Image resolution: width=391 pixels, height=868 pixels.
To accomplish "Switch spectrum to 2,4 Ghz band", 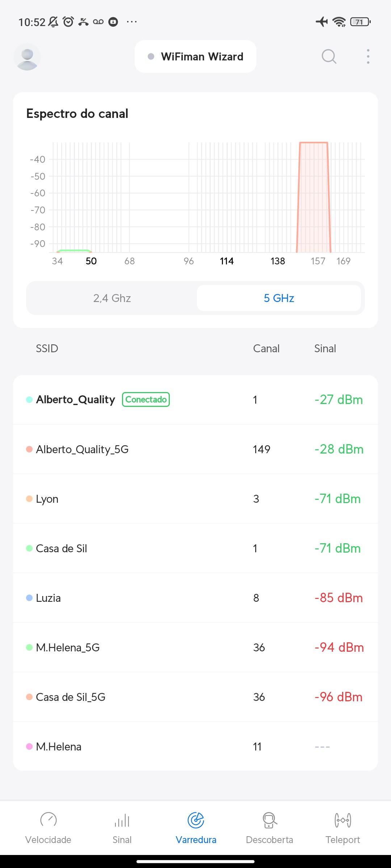I will click(x=112, y=298).
